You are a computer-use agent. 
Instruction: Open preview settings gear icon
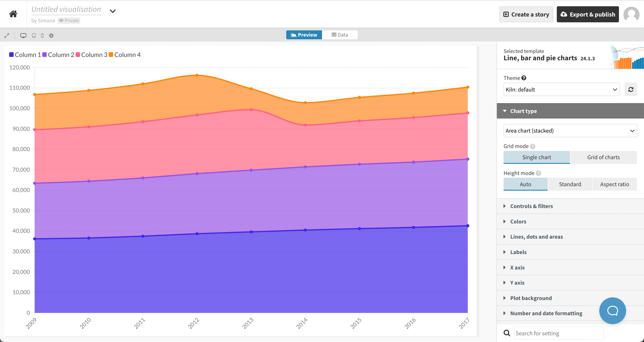tap(51, 35)
